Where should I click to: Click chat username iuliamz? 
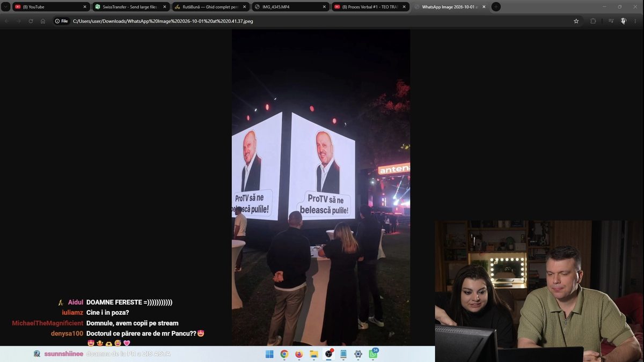72,313
